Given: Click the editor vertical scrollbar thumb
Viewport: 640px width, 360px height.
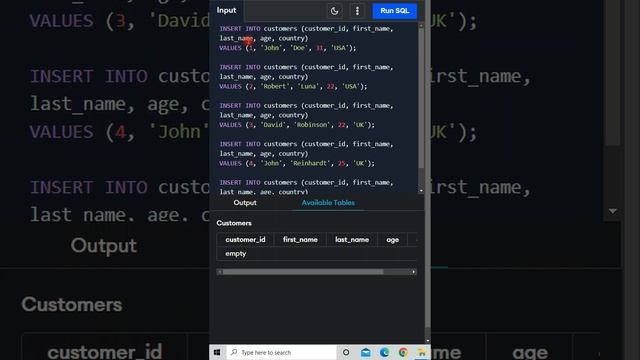Looking at the screenshot, I should point(421,98).
